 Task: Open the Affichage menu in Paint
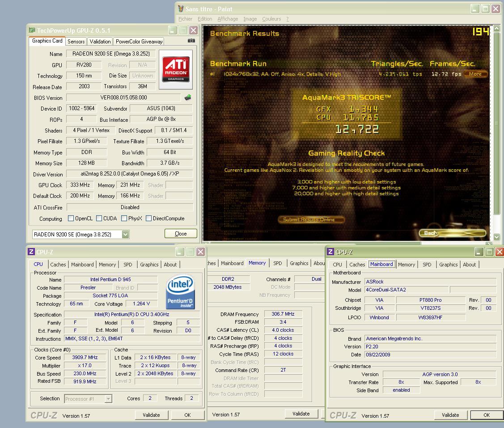pyautogui.click(x=228, y=19)
